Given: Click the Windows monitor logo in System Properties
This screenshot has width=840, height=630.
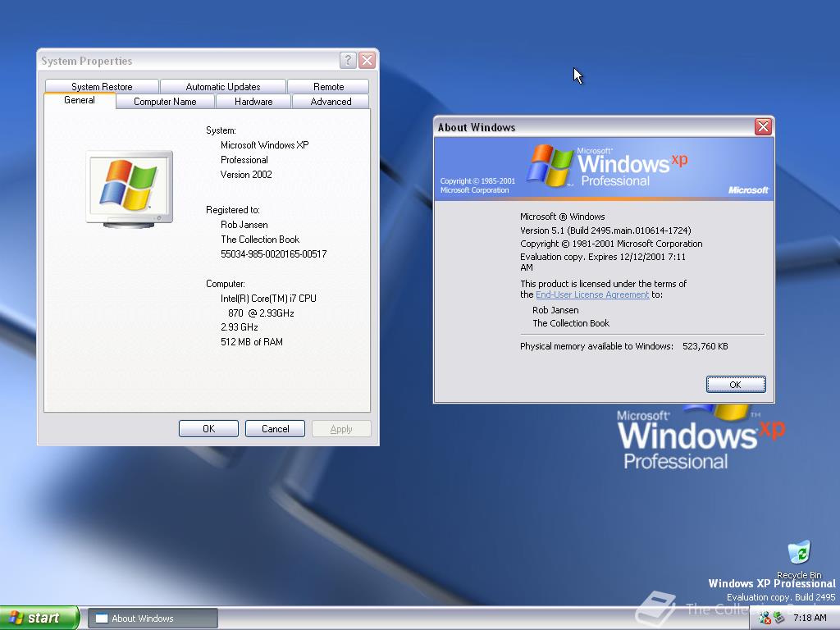Looking at the screenshot, I should click(x=129, y=189).
